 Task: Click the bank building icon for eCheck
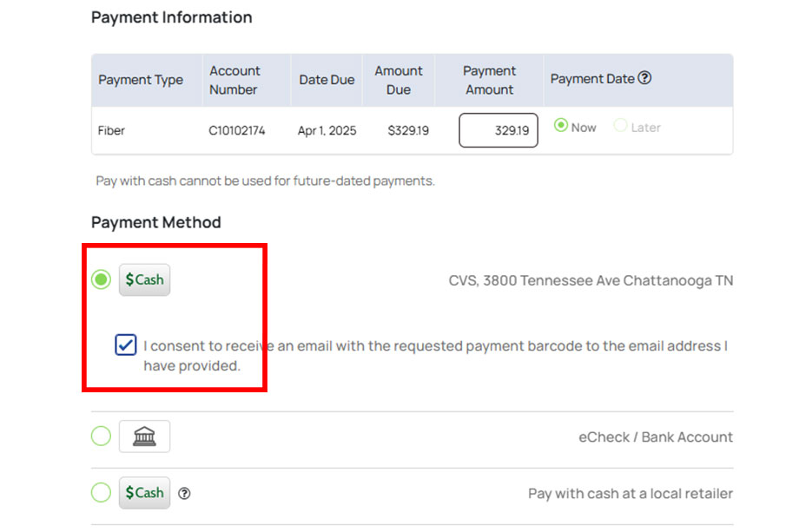(x=144, y=437)
